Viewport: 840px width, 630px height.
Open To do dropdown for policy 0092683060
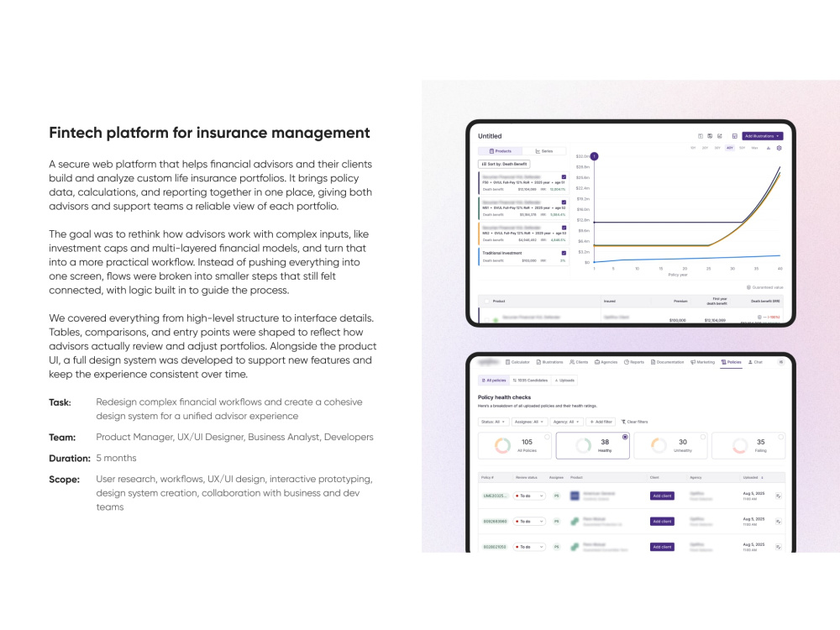[529, 522]
